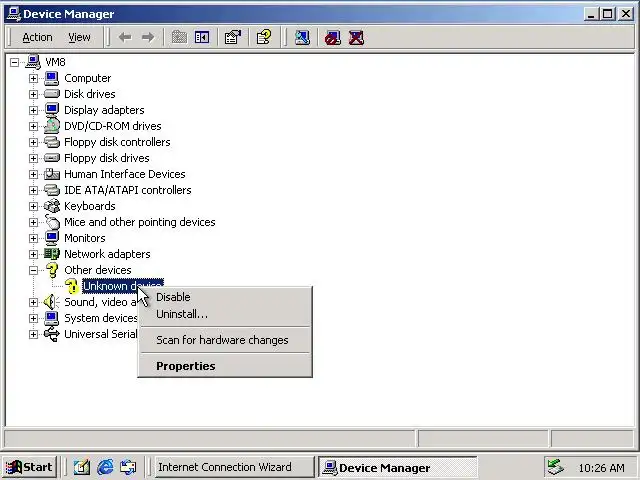The height and width of the screenshot is (480, 640).
Task: Select the Display adapters label
Action: 104,110
